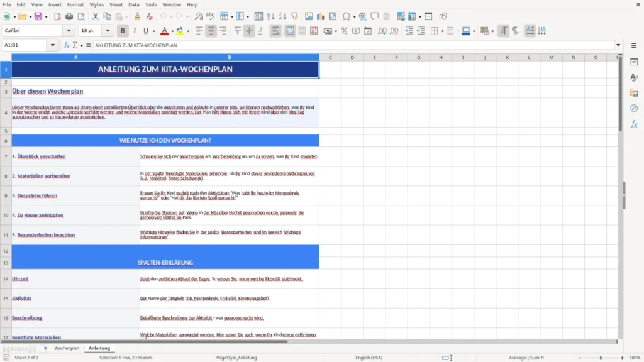The width and height of the screenshot is (644, 362).
Task: Toggle Merge and Center Cells
Action: (290, 31)
